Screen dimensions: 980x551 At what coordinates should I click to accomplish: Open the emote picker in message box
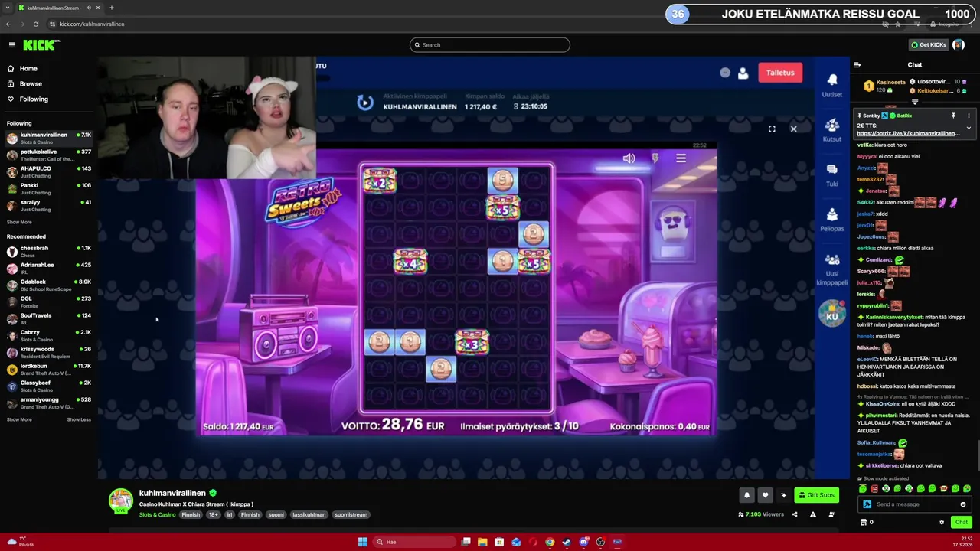(962, 504)
